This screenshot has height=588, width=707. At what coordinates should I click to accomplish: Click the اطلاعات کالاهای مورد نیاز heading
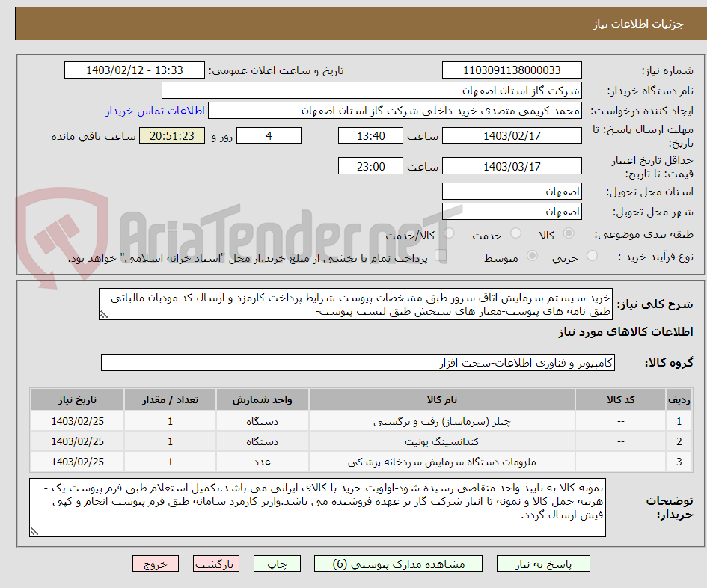625,332
